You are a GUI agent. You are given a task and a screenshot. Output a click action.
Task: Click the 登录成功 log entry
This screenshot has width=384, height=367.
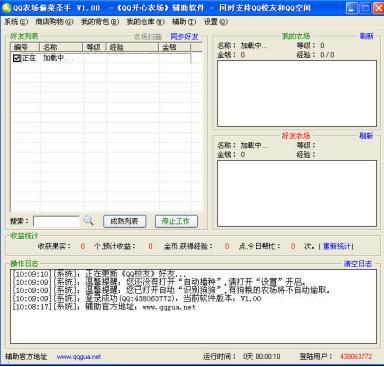pos(137,299)
